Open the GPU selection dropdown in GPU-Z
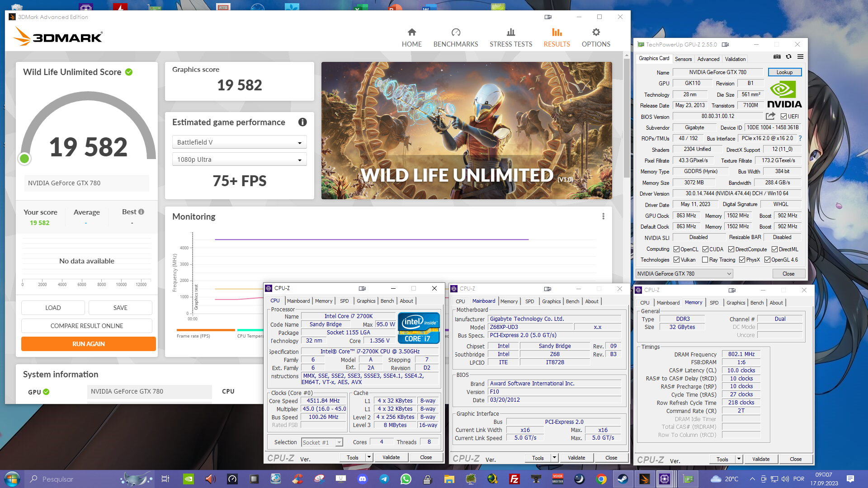The height and width of the screenshot is (488, 868). click(x=684, y=273)
